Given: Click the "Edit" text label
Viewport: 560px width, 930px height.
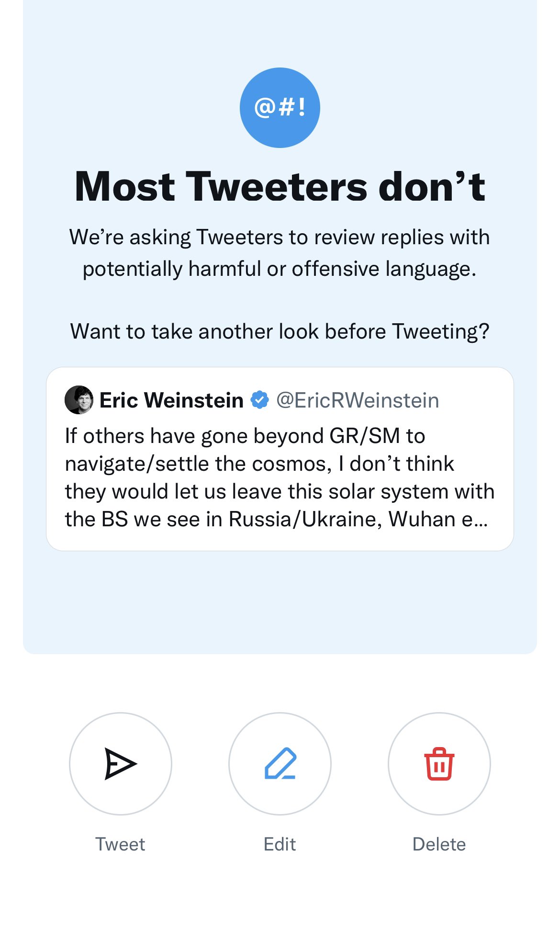Looking at the screenshot, I should click(x=280, y=844).
